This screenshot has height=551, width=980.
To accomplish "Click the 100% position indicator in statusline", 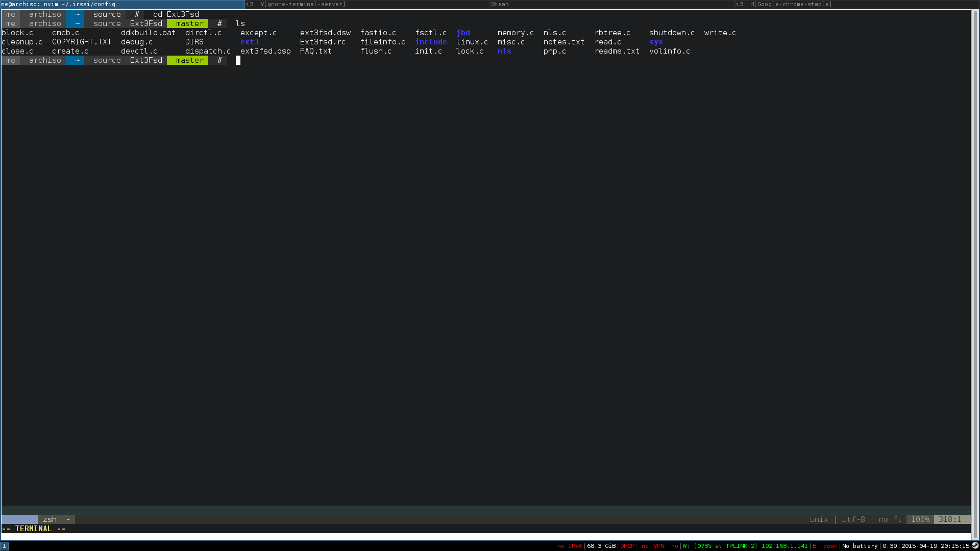I will [x=920, y=519].
